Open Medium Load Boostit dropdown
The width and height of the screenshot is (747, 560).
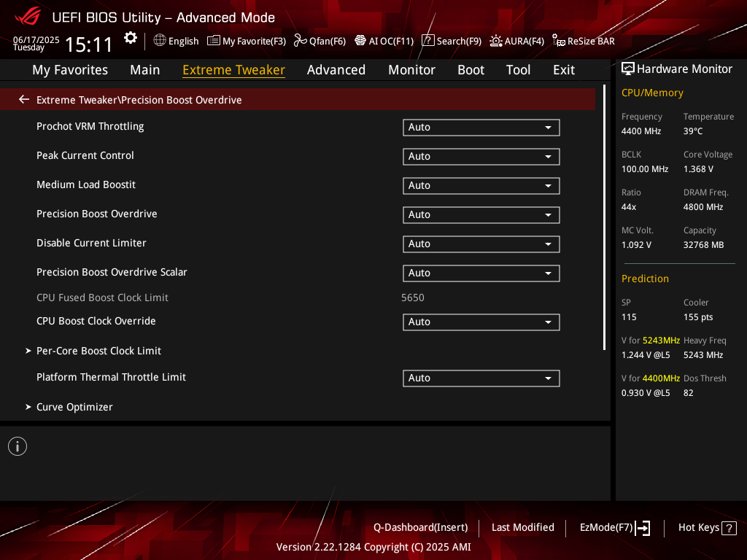click(x=481, y=185)
